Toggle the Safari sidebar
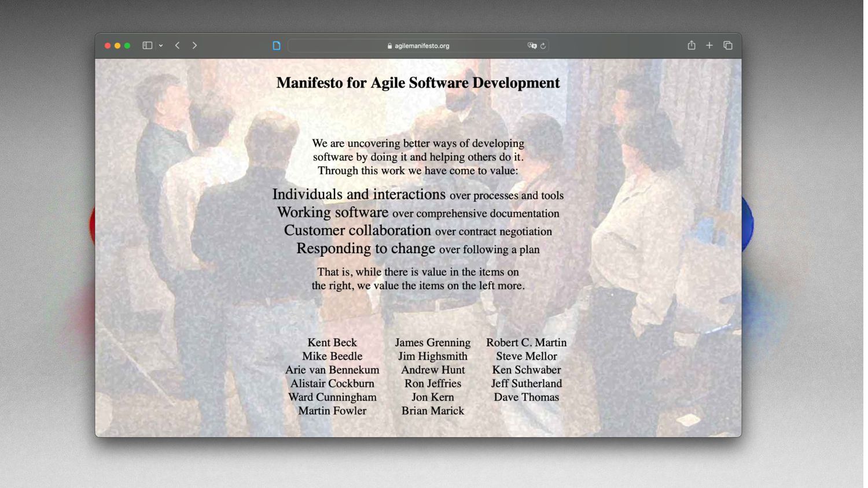Viewport: 868px width, 488px height. click(x=148, y=46)
